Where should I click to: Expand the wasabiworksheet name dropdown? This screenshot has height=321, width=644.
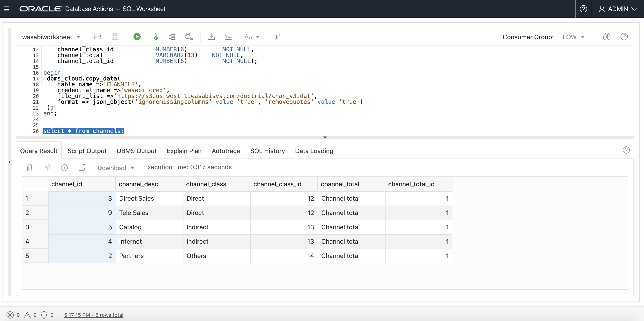[x=78, y=37]
